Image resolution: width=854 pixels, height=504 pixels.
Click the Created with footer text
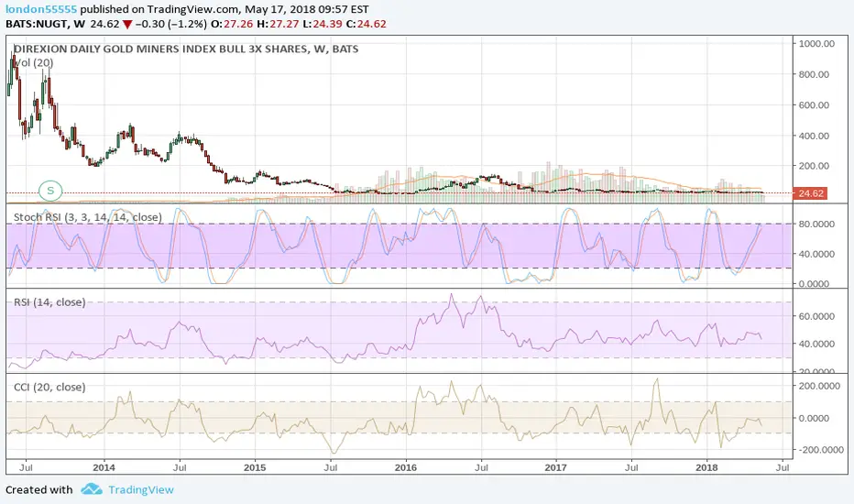(x=39, y=490)
